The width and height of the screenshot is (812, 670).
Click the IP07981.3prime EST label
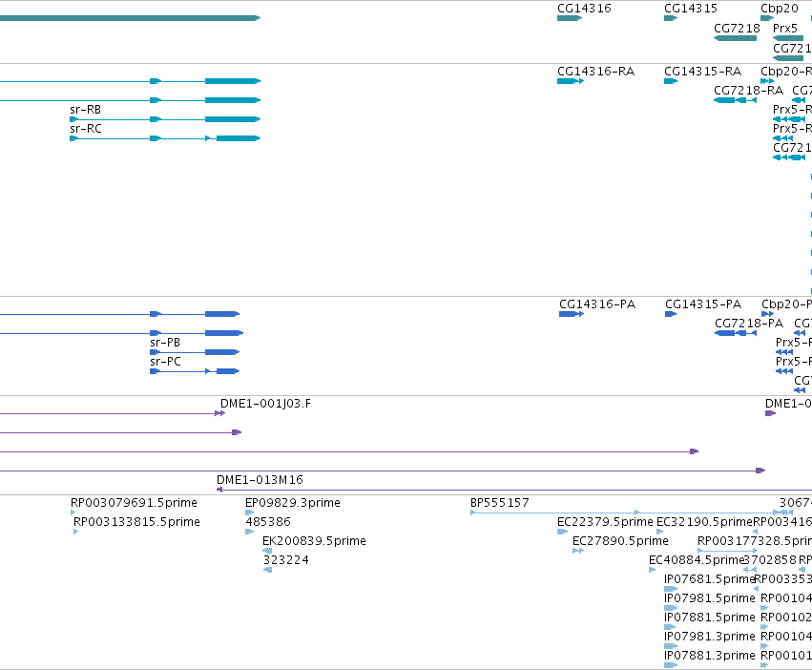pos(710,637)
